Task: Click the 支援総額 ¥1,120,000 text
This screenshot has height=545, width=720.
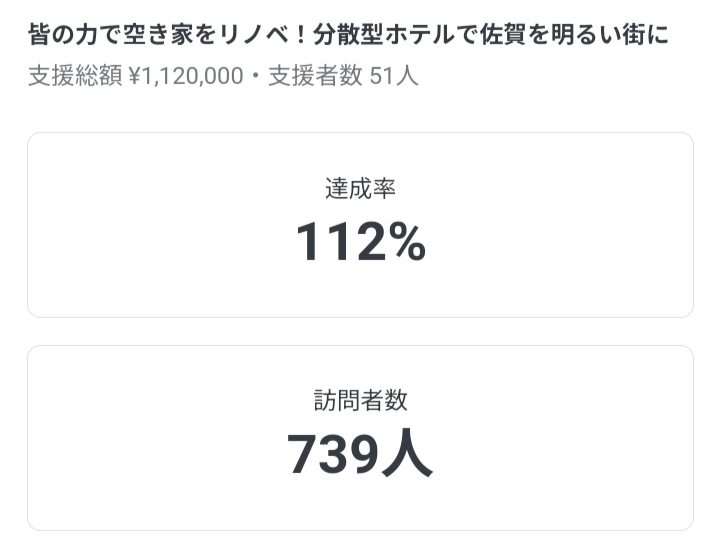Action: (x=135, y=77)
